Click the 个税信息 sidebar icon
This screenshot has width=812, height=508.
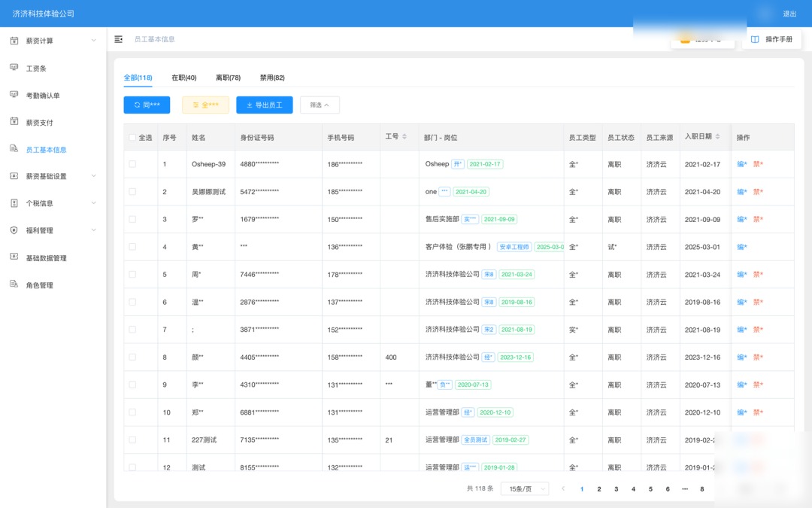14,202
